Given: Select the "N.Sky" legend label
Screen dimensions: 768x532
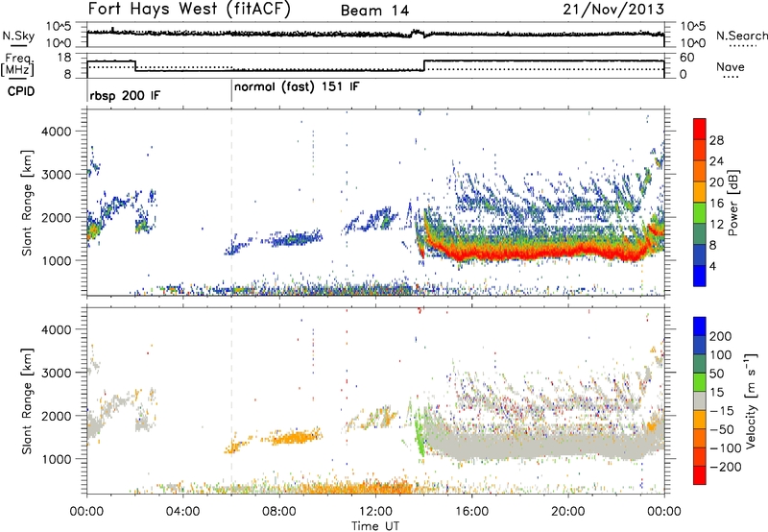Looking at the screenshot, I should pos(18,36).
